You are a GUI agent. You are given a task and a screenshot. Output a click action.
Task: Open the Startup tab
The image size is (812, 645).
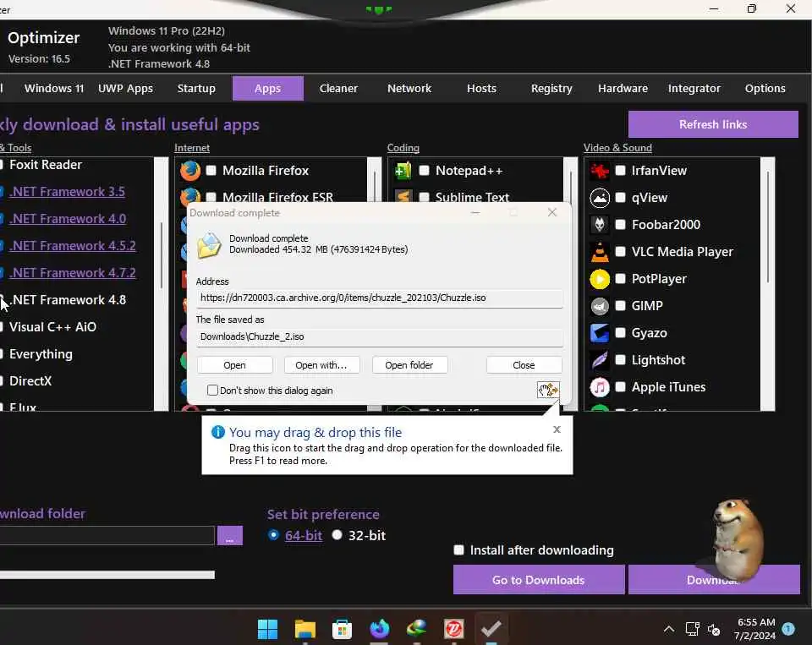pos(196,89)
